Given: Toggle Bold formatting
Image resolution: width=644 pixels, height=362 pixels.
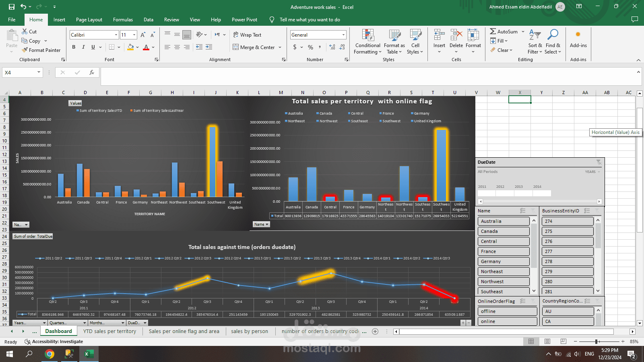Looking at the screenshot, I should (74, 47).
